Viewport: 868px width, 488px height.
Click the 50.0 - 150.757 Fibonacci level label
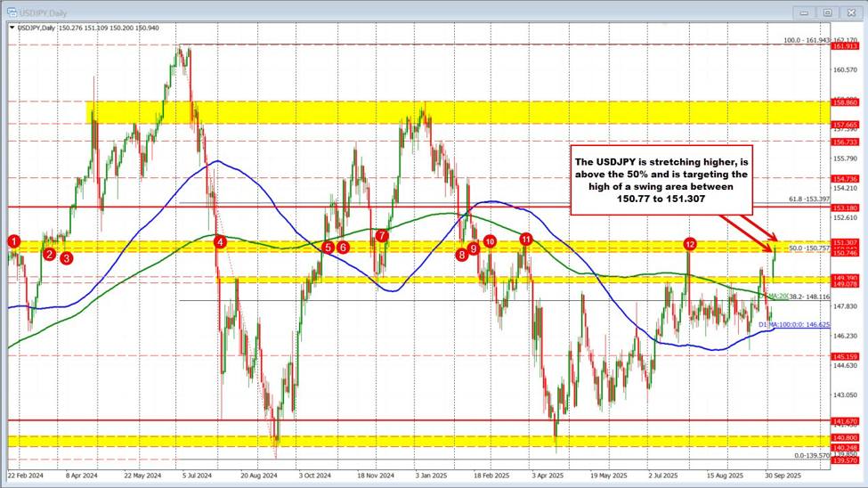(810, 248)
